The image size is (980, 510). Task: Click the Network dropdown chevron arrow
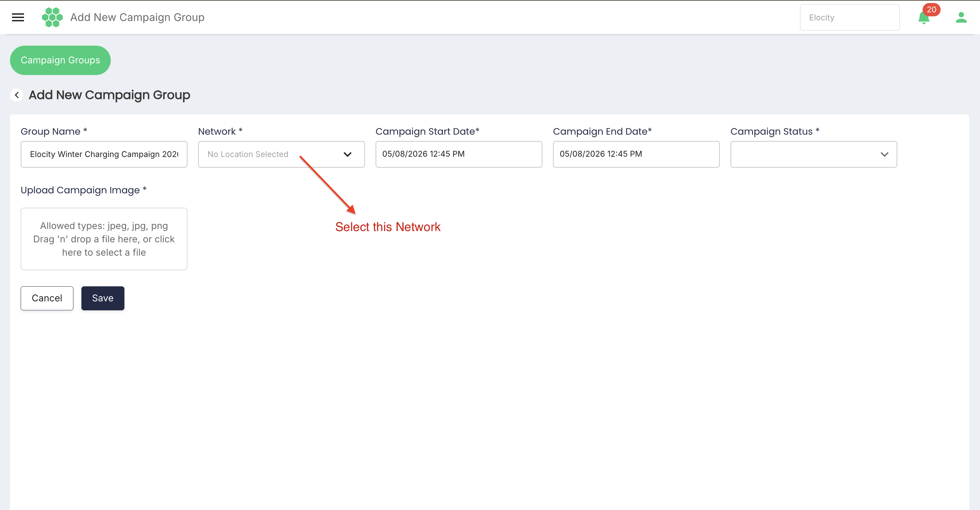coord(347,154)
